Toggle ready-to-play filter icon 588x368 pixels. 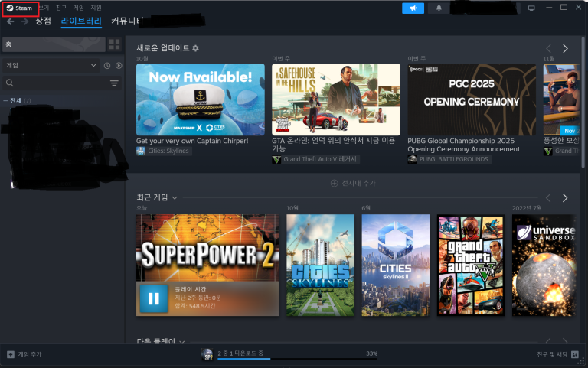pos(119,66)
